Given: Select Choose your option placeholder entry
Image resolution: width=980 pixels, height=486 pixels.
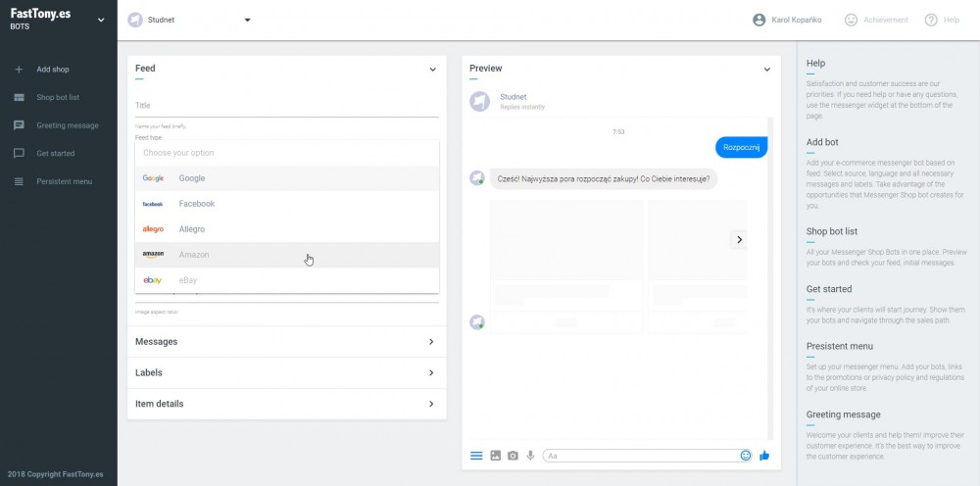Looking at the screenshot, I should (287, 153).
